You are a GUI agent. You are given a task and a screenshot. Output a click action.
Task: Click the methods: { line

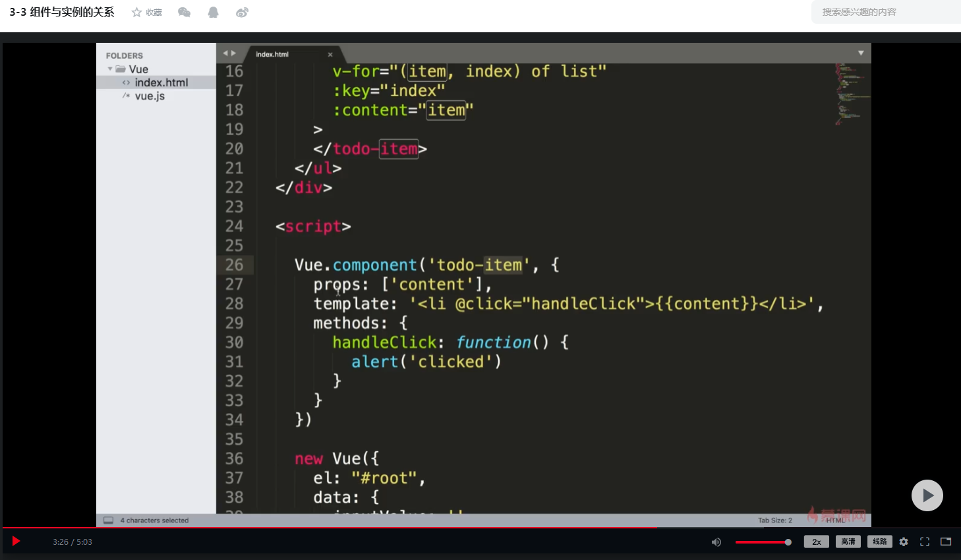pos(361,323)
